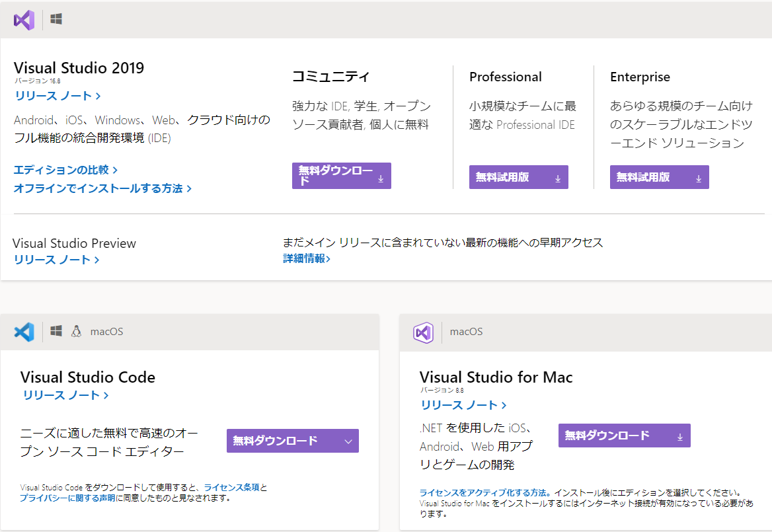Open Visual Studio Preview リリース ノート link
This screenshot has height=532, width=772.
pos(57,260)
